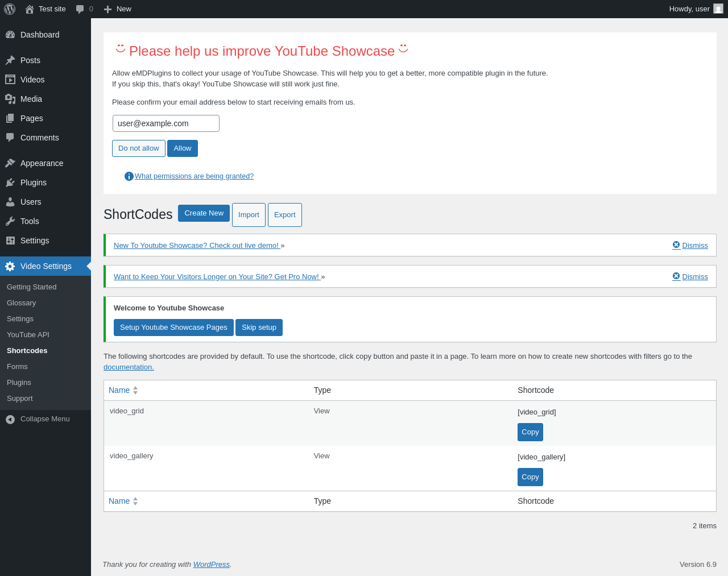Click the Name column footer link
The image size is (728, 576).
click(x=119, y=501)
